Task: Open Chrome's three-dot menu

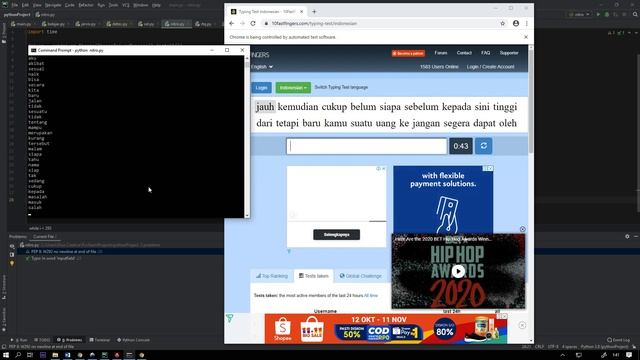Action: click(527, 24)
